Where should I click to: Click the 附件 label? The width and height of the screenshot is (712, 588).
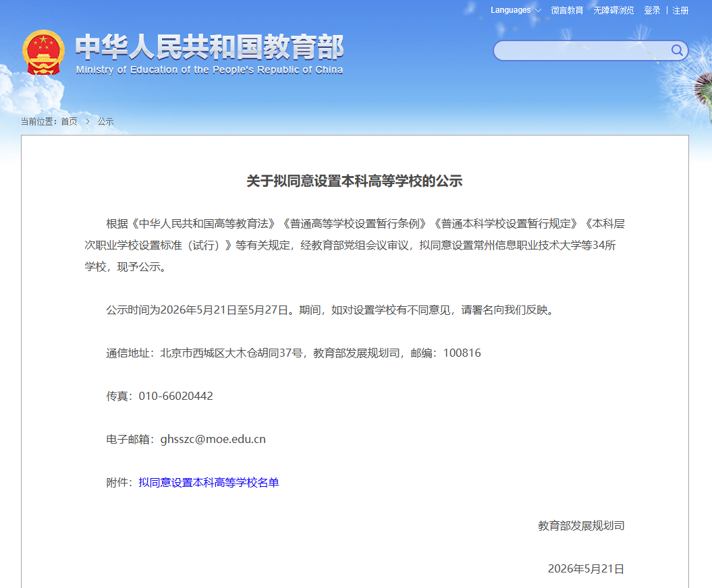coord(120,483)
